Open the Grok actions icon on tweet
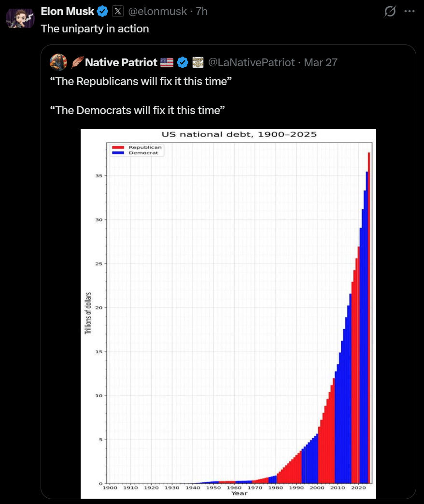This screenshot has width=424, height=504. click(389, 11)
